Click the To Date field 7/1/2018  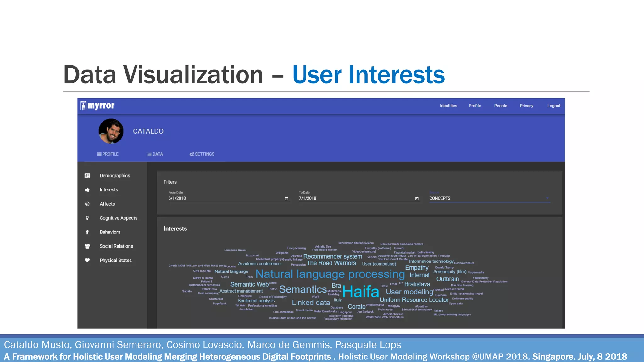point(359,198)
